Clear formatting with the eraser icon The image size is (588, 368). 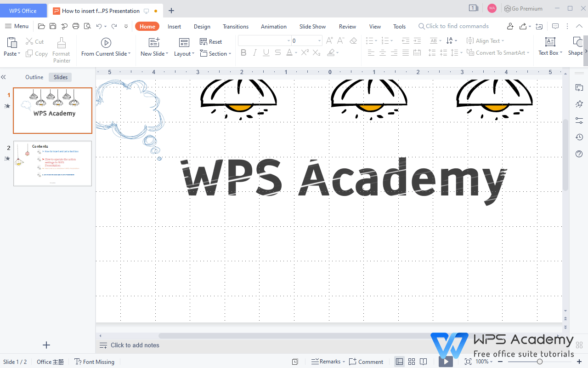(353, 41)
